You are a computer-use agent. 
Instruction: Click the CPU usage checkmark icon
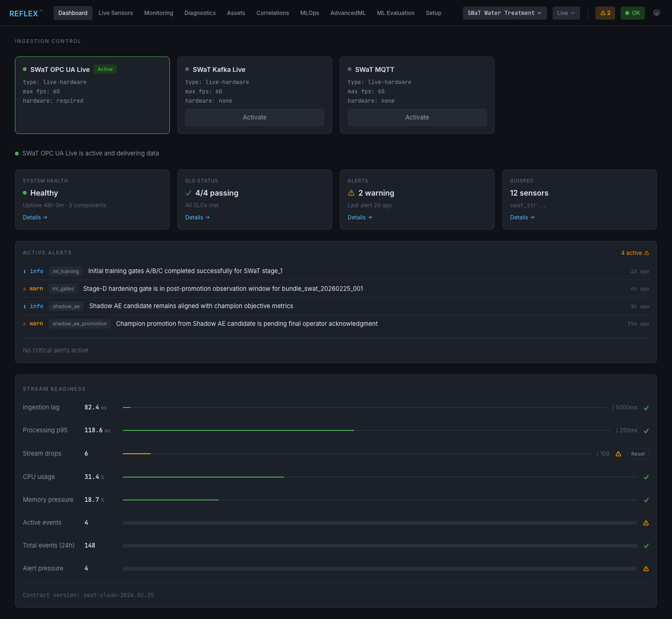tap(646, 477)
